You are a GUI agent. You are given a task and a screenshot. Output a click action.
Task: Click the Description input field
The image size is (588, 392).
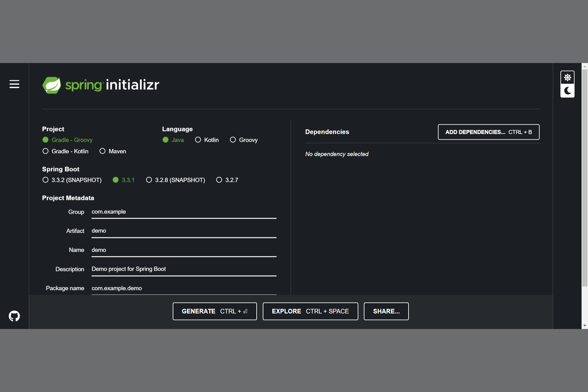[x=184, y=269]
